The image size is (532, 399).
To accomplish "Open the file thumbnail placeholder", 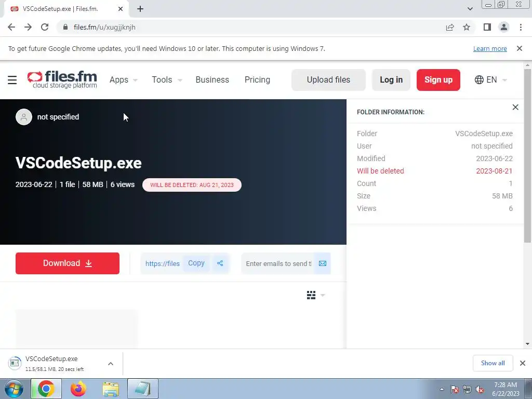I will tap(77, 328).
